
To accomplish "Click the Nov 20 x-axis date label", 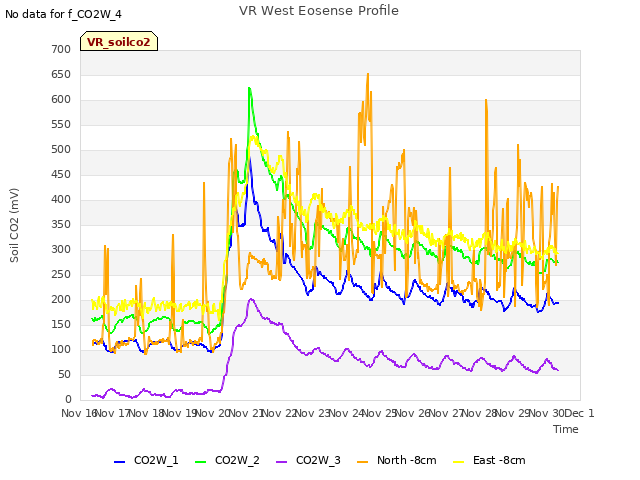I will coord(213,413).
